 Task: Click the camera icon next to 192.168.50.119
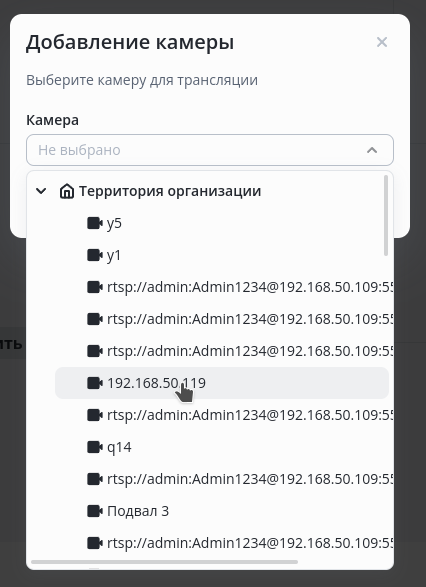point(95,383)
